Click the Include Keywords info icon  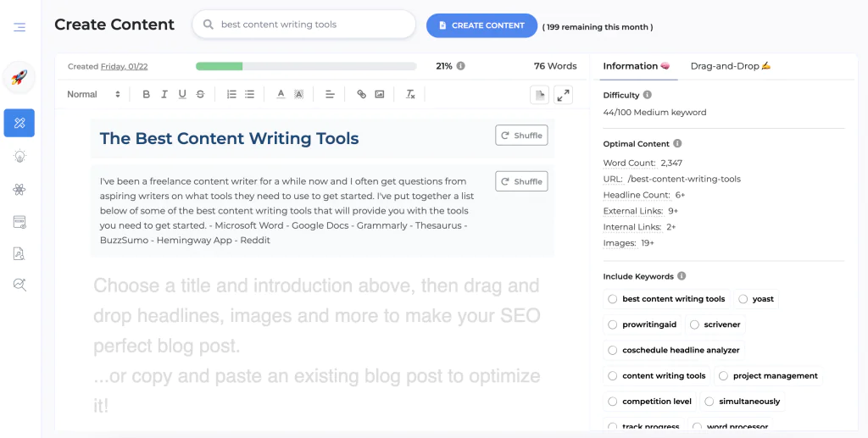click(x=682, y=276)
